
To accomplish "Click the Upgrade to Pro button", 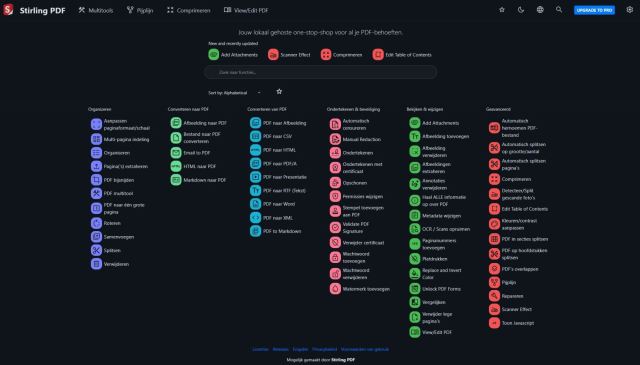I will click(594, 10).
